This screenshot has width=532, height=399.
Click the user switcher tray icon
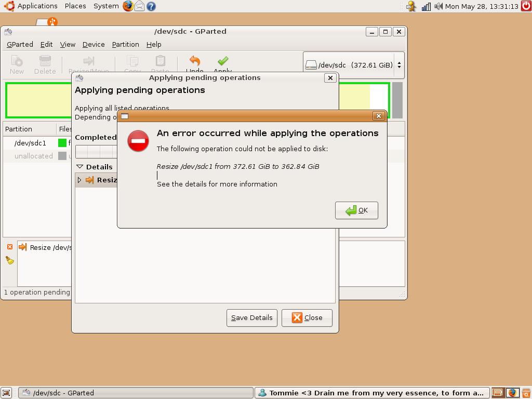point(411,6)
